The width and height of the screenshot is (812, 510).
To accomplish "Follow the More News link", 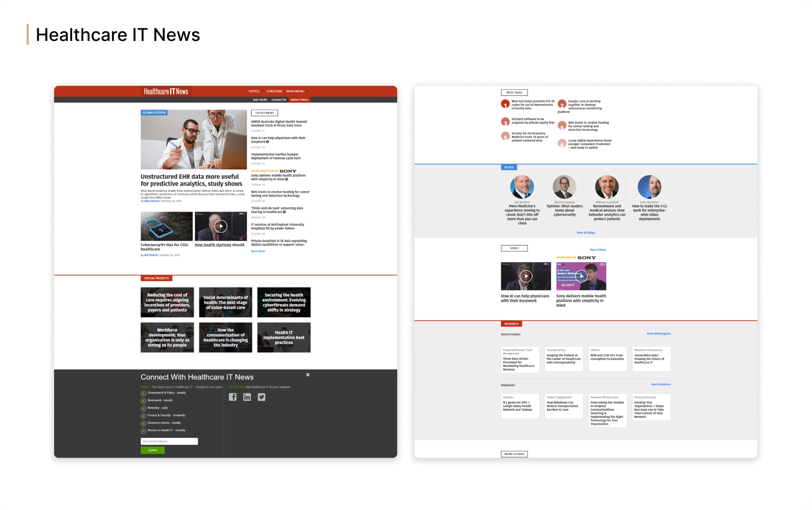I will [x=258, y=251].
